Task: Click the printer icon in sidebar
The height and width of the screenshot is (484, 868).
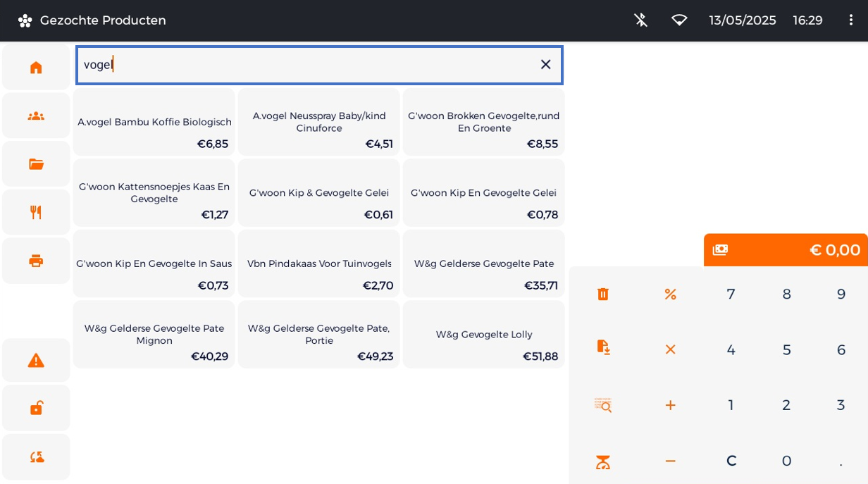Action: 36,261
